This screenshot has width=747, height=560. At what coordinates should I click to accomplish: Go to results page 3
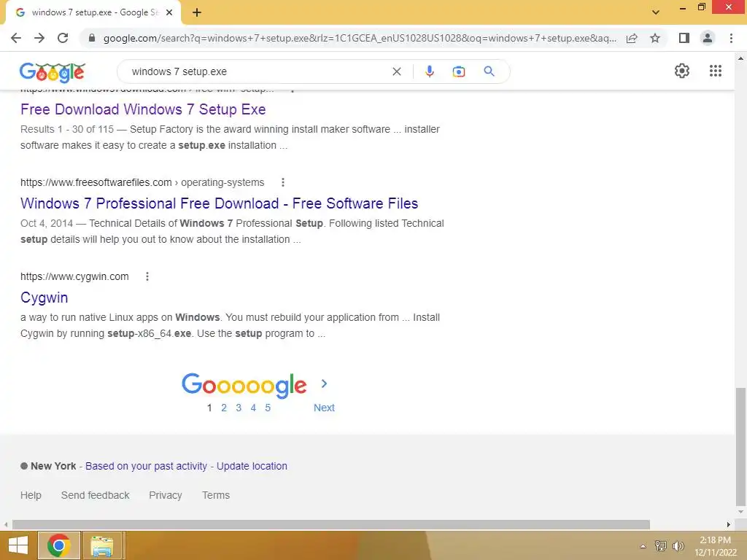tap(239, 408)
